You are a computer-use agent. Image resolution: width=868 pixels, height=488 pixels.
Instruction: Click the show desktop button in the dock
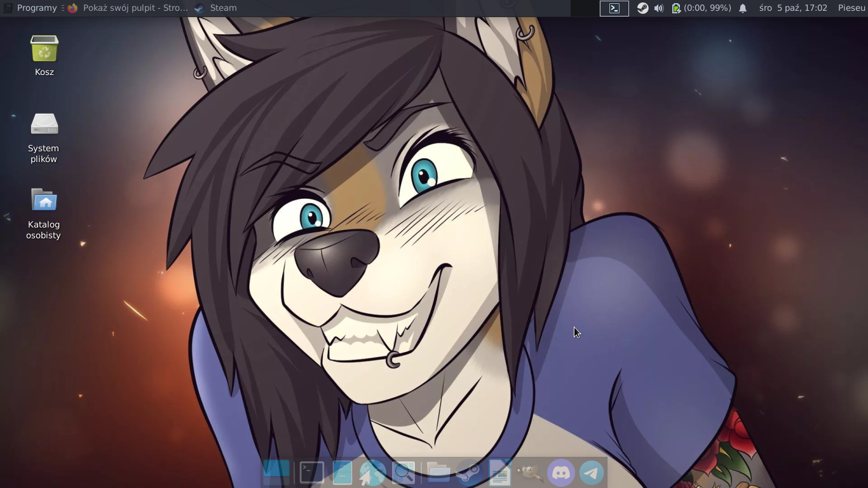[276, 473]
